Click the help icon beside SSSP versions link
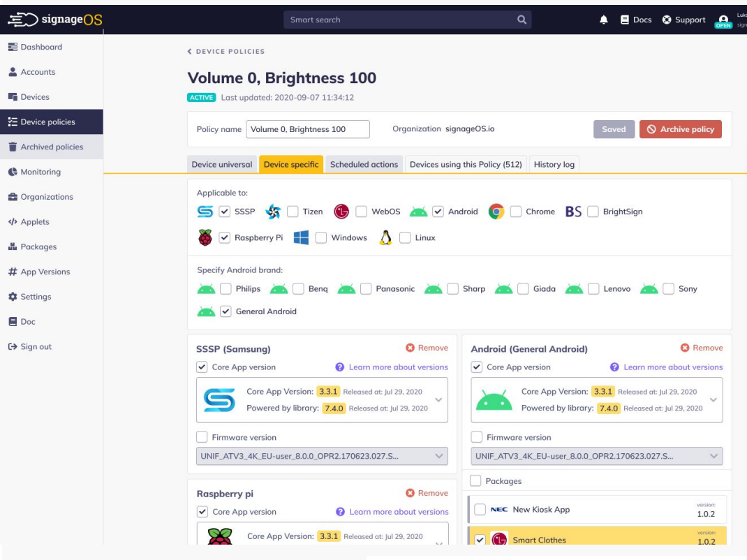Screen dimensions: 747x560 pos(340,367)
